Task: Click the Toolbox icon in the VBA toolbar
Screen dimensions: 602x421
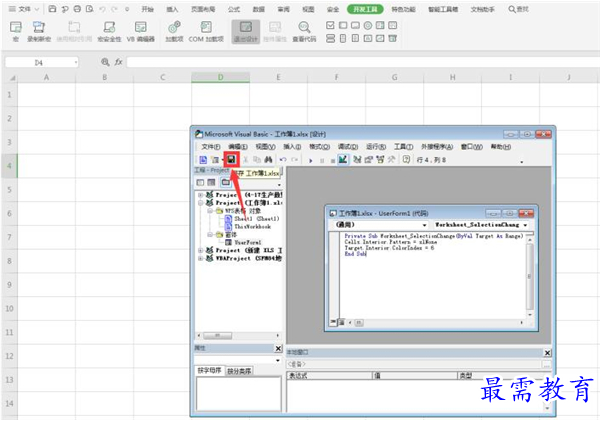Action: click(x=391, y=159)
